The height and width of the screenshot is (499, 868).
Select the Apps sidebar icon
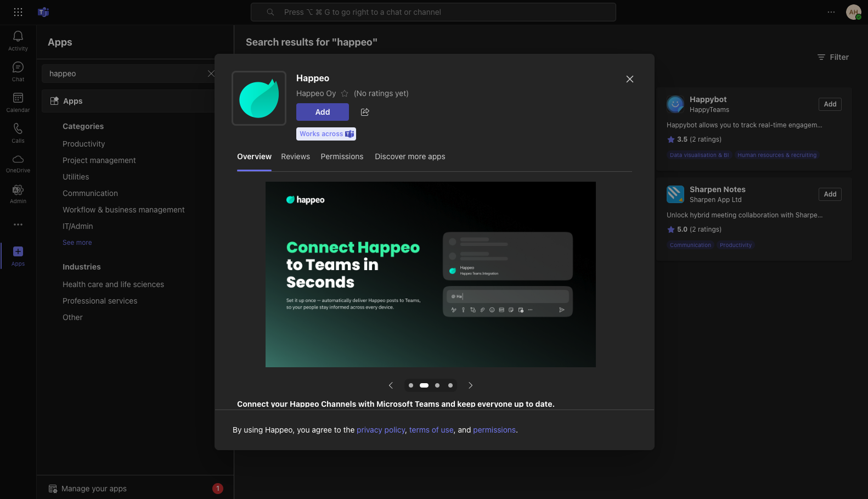tap(18, 256)
